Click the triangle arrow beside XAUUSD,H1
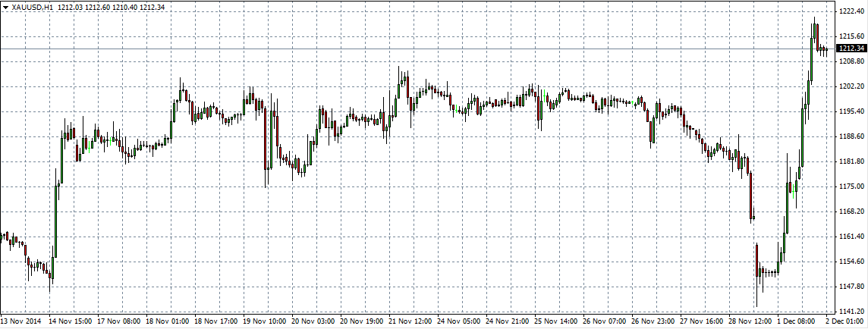Image resolution: width=868 pixels, height=329 pixels. tap(6, 7)
